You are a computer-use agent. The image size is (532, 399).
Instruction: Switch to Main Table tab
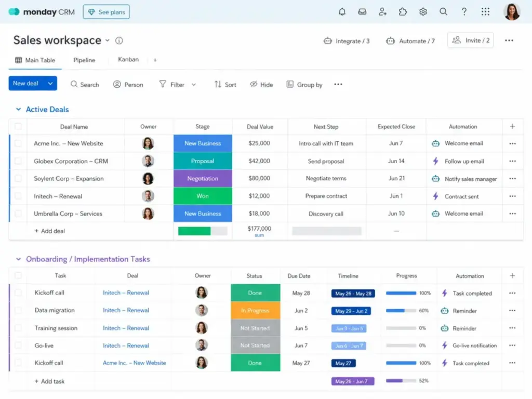(x=35, y=60)
